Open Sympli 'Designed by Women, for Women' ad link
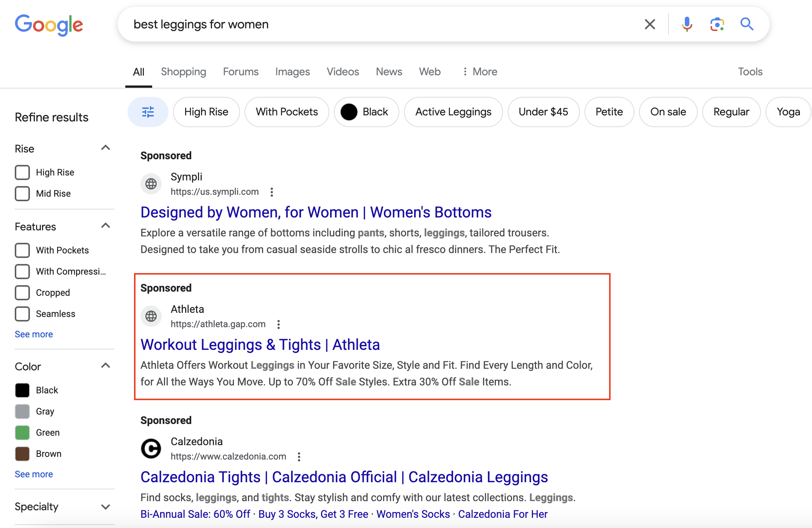 pyautogui.click(x=316, y=212)
